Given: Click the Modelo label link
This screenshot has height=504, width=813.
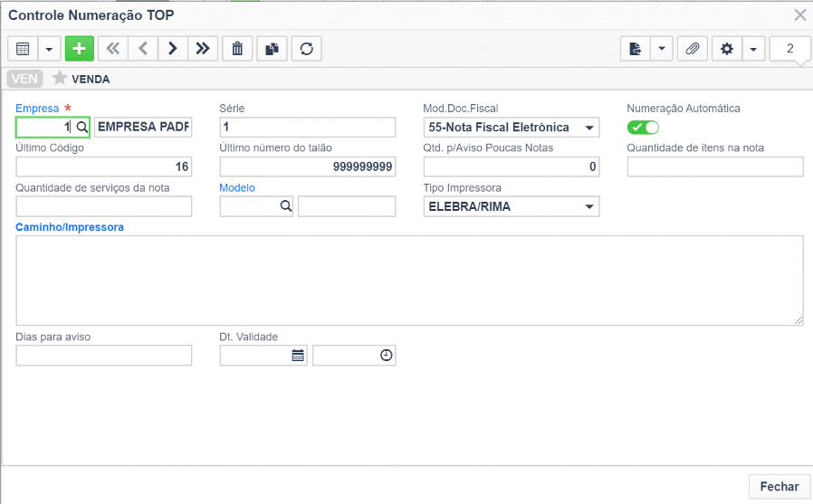Looking at the screenshot, I should [237, 187].
